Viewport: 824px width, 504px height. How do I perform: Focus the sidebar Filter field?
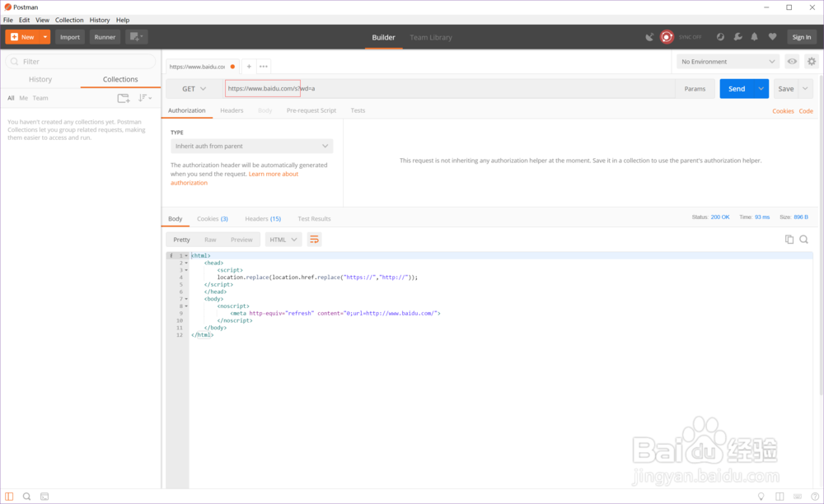[x=81, y=62]
